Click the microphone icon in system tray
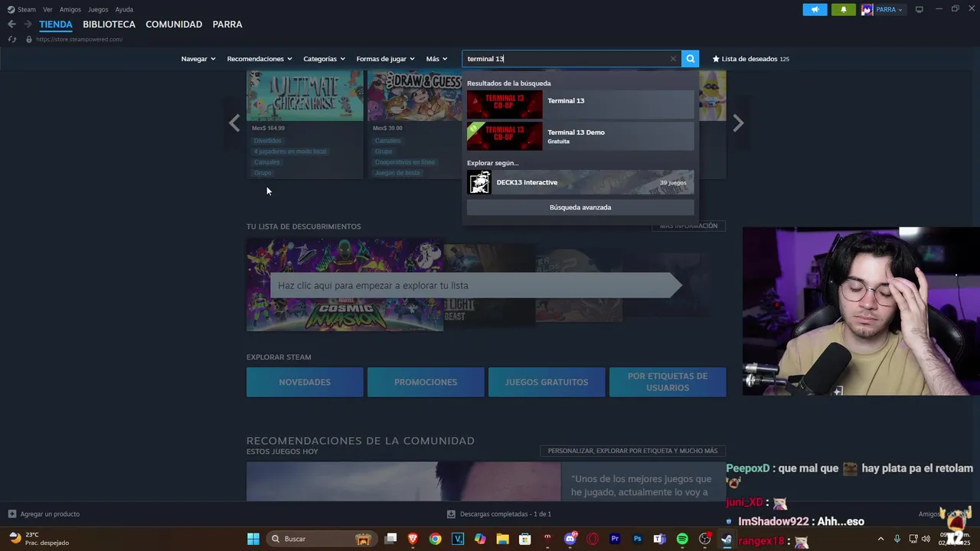 tap(897, 539)
